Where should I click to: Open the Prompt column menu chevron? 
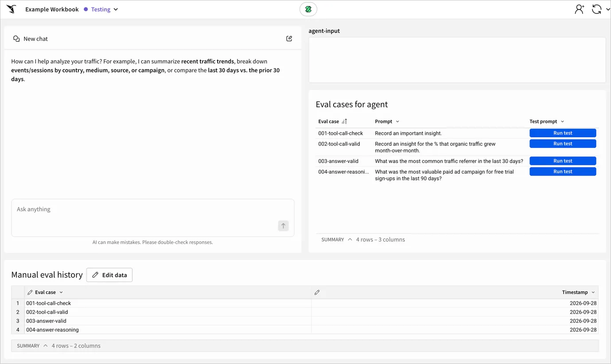(x=397, y=121)
